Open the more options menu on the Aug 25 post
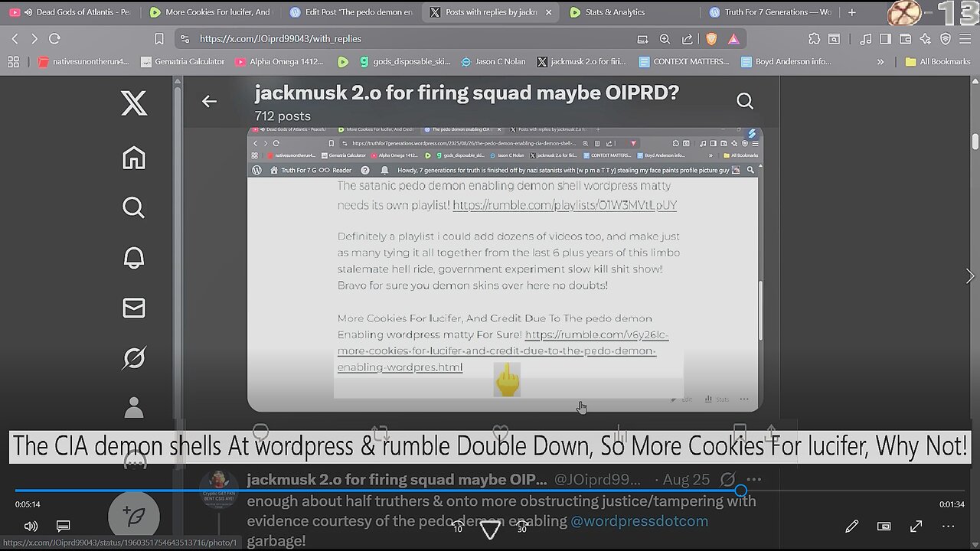Image resolution: width=980 pixels, height=551 pixels. point(754,480)
